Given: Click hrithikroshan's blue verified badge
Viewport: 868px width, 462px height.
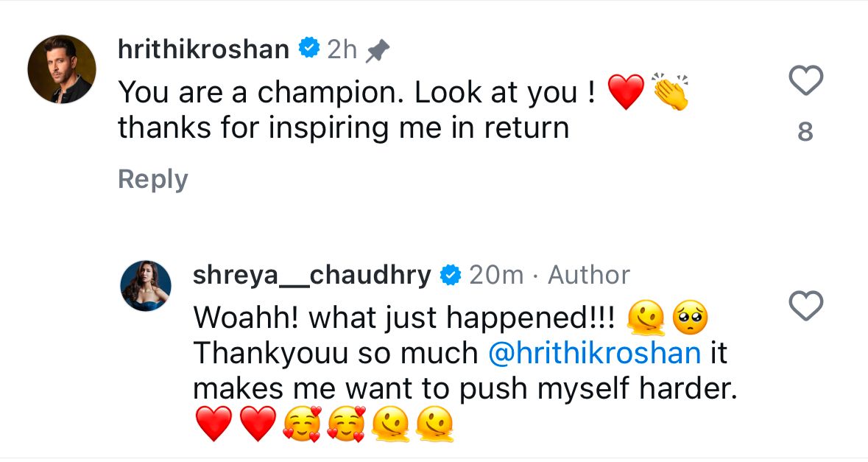Looking at the screenshot, I should click(x=308, y=49).
